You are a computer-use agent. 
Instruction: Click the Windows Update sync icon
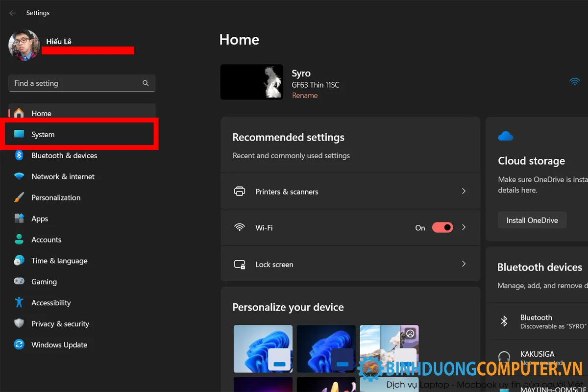[19, 344]
